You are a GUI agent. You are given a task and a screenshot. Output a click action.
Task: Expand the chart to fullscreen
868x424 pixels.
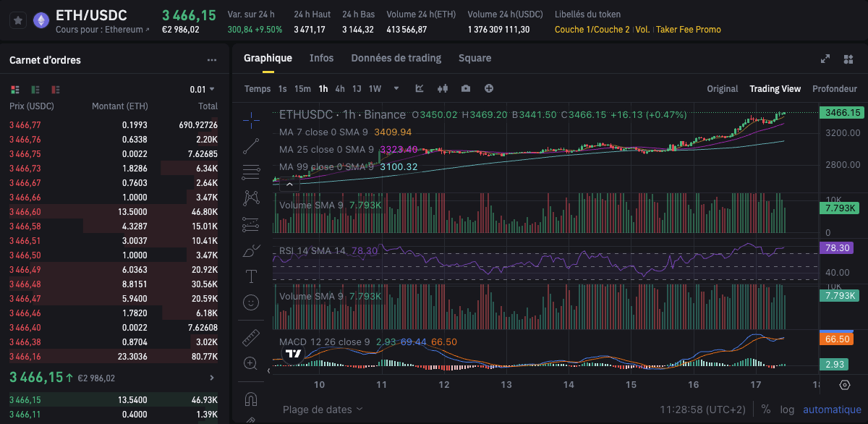tap(825, 59)
